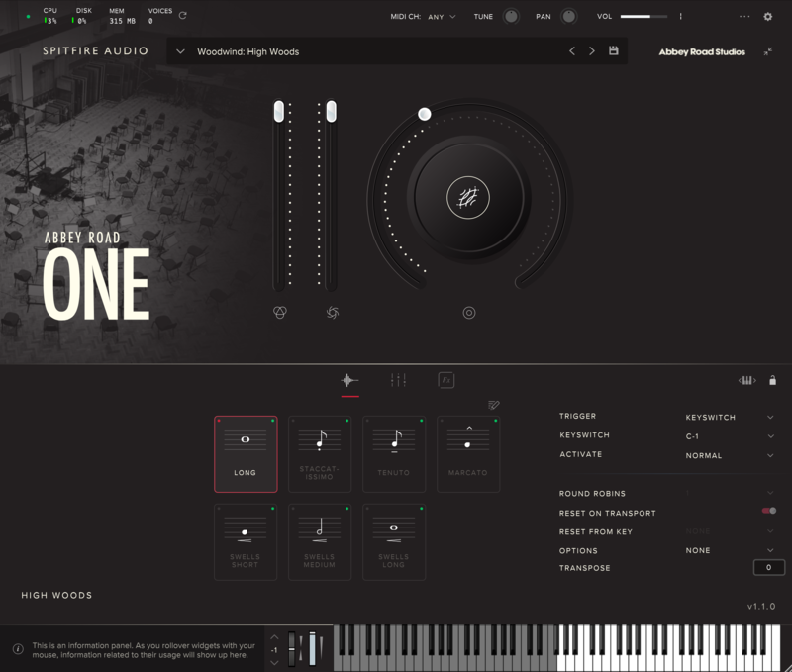Image resolution: width=792 pixels, height=672 pixels.
Task: Click the Spitfire logo in knob center
Action: [x=467, y=197]
